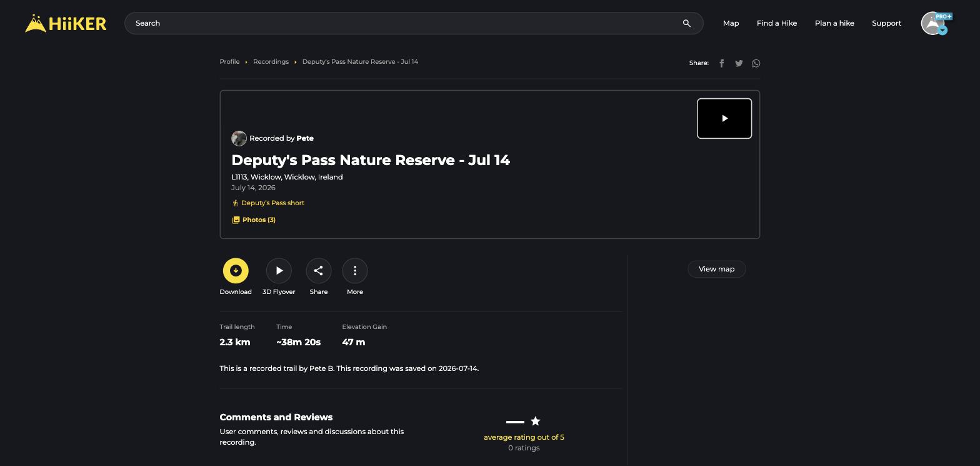Open recorder name Pete
Image resolution: width=980 pixels, height=466 pixels.
pyautogui.click(x=305, y=138)
